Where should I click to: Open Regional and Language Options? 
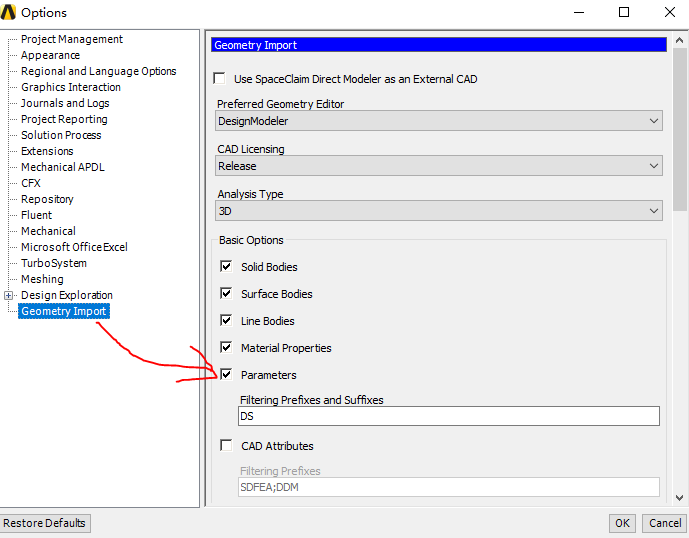pos(98,71)
